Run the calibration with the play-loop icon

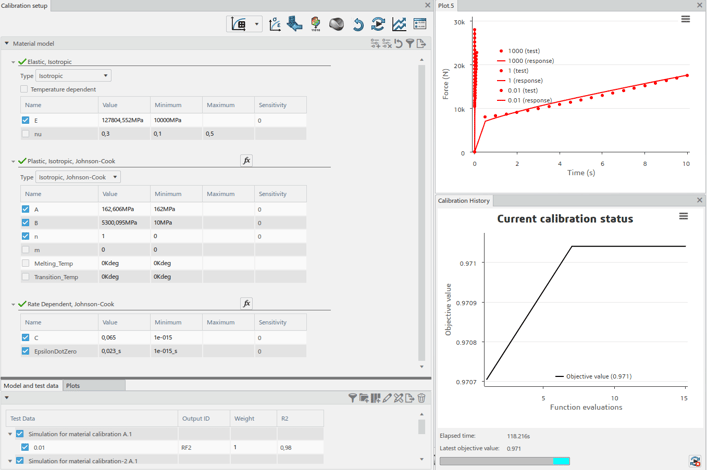[x=378, y=24]
